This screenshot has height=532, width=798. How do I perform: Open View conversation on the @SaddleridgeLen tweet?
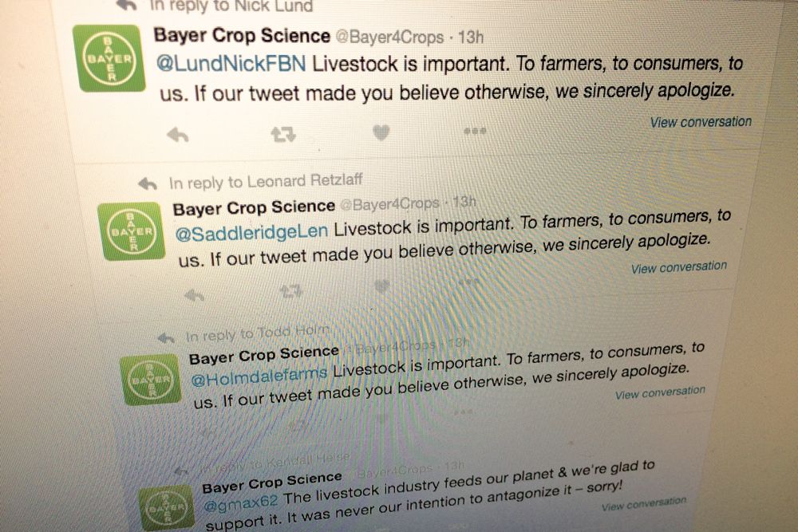(678, 267)
